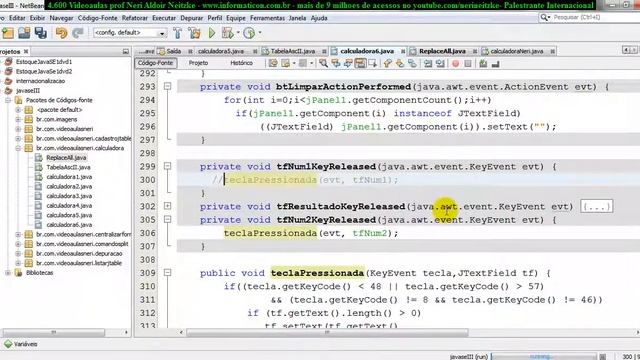640x360 pixels.
Task: Open the Ferramentas menu
Action: tap(268, 18)
